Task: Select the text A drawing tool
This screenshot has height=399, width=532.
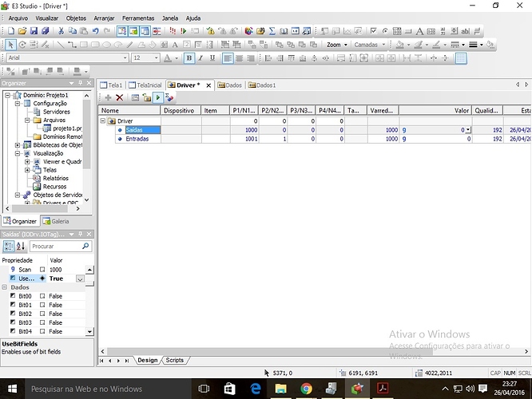Action: click(x=175, y=45)
